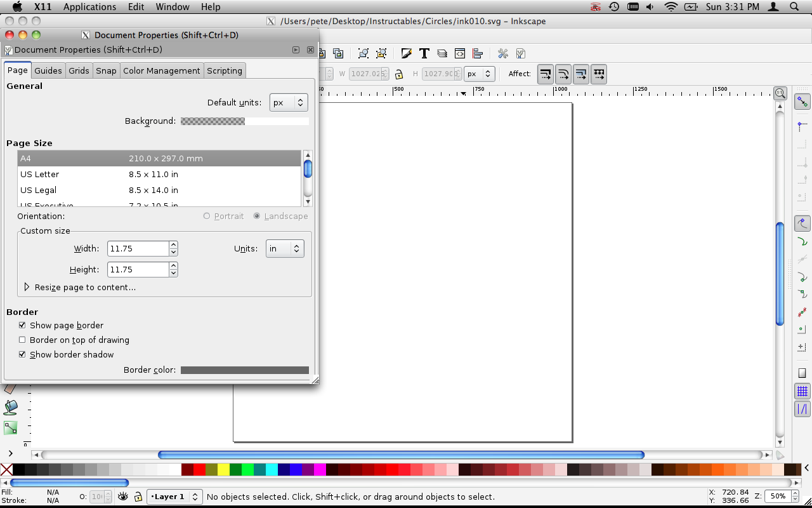Select the US Letter page size
Screen dimensions: 812x508
pos(159,174)
